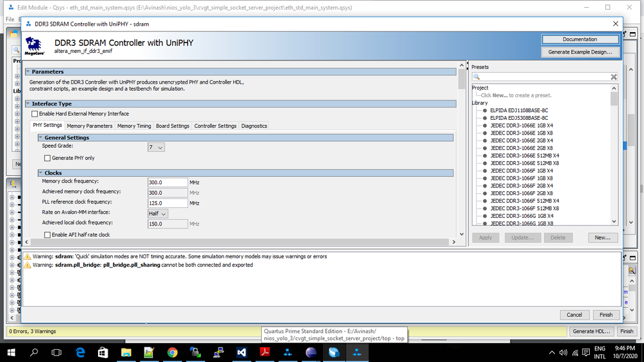This screenshot has width=644, height=362.
Task: Switch to active Qsys taskbar window
Action: tap(357, 352)
